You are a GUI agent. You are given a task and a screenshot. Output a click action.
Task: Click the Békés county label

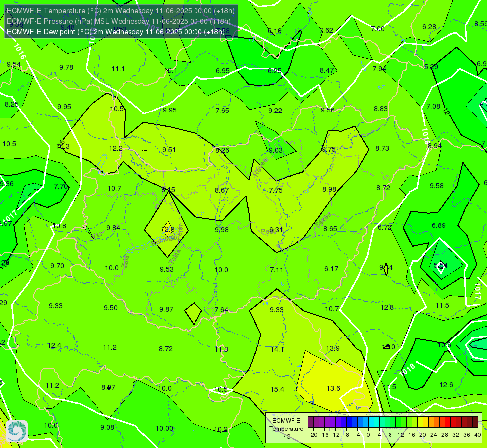pyautogui.click(x=323, y=221)
